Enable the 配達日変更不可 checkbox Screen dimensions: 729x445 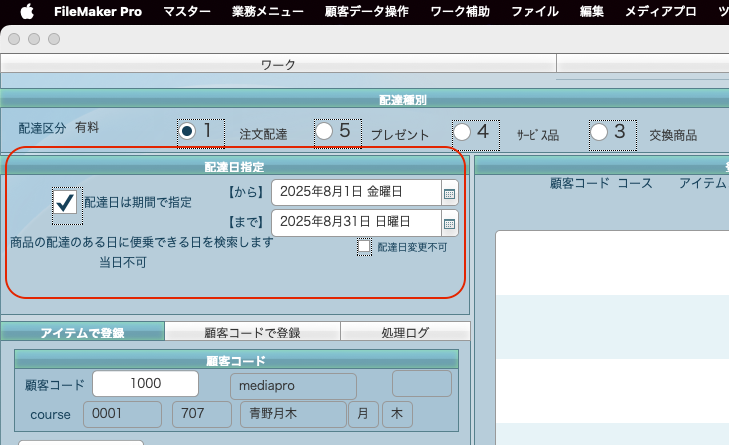click(x=364, y=247)
